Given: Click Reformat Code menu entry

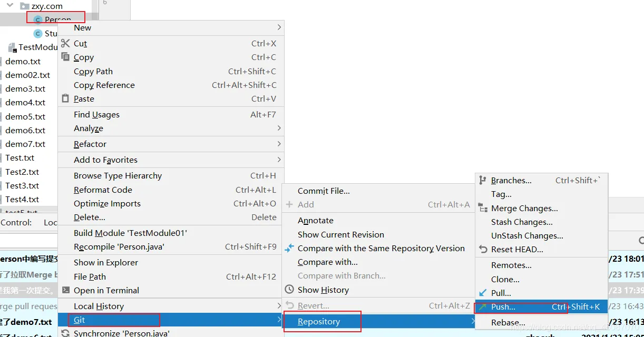Looking at the screenshot, I should (103, 190).
